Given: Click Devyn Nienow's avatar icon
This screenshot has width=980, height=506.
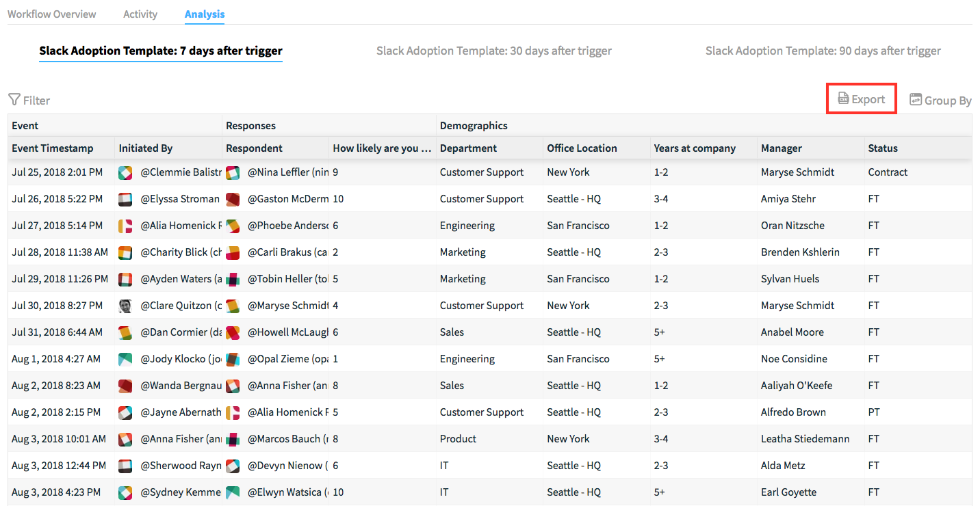Looking at the screenshot, I should click(x=233, y=466).
